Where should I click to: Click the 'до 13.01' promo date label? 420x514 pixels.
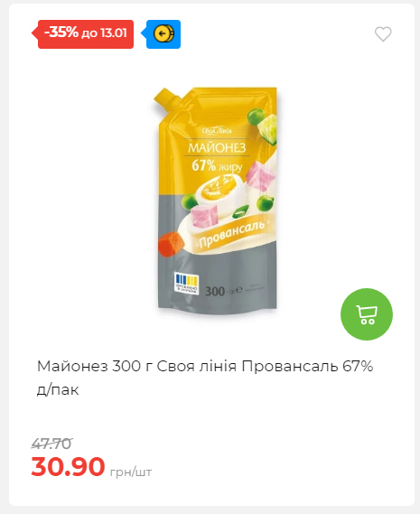tap(104, 33)
